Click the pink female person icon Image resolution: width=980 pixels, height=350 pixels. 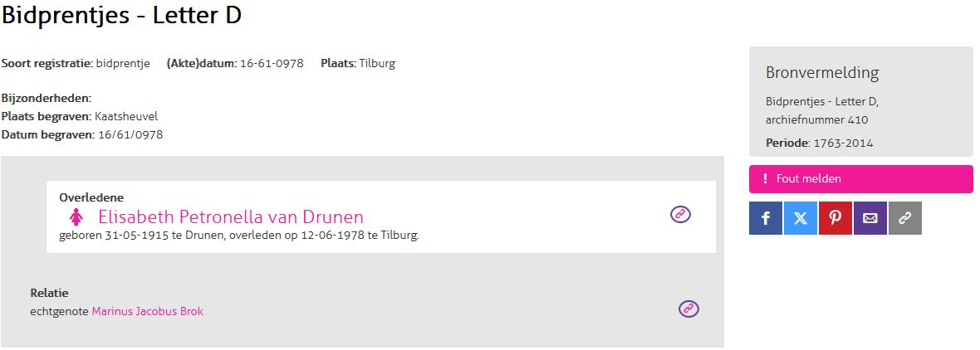coord(76,217)
